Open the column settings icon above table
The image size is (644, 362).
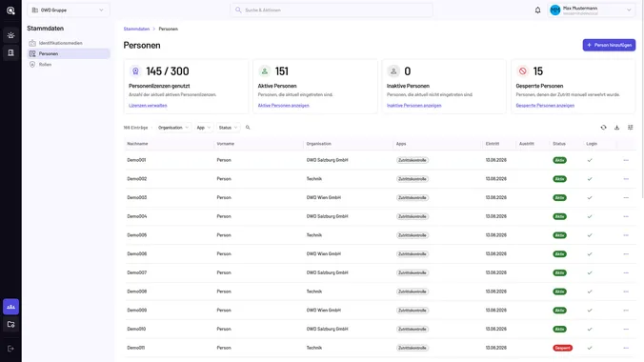tap(631, 128)
